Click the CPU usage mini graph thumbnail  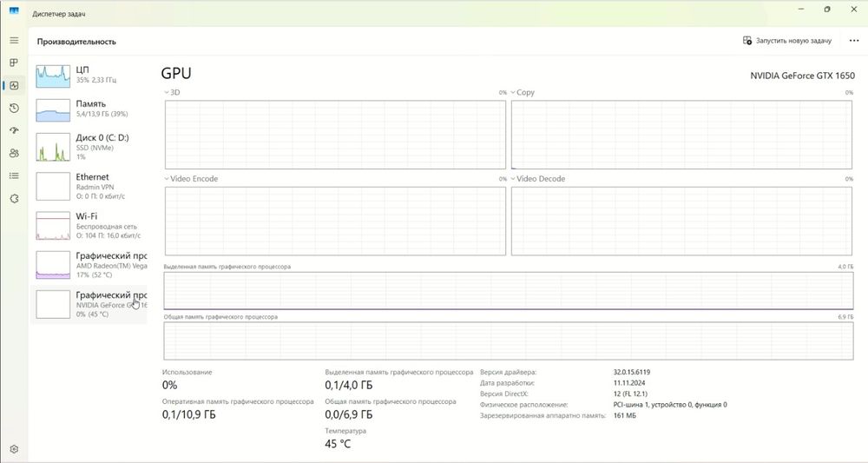(x=53, y=76)
